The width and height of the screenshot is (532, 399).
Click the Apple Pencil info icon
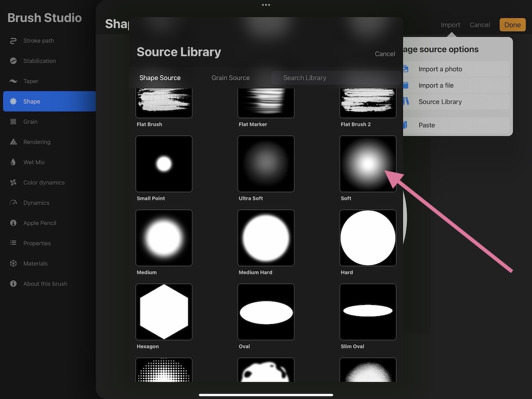(13, 223)
